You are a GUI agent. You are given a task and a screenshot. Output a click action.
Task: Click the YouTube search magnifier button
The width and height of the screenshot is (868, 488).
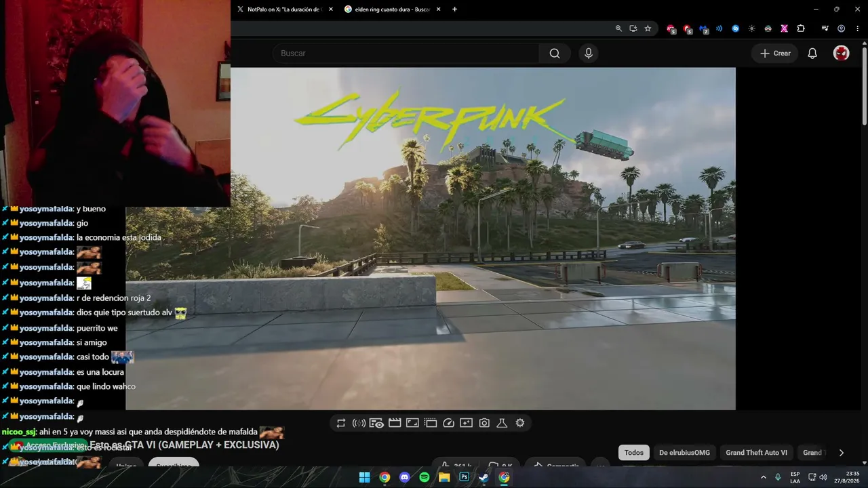555,54
